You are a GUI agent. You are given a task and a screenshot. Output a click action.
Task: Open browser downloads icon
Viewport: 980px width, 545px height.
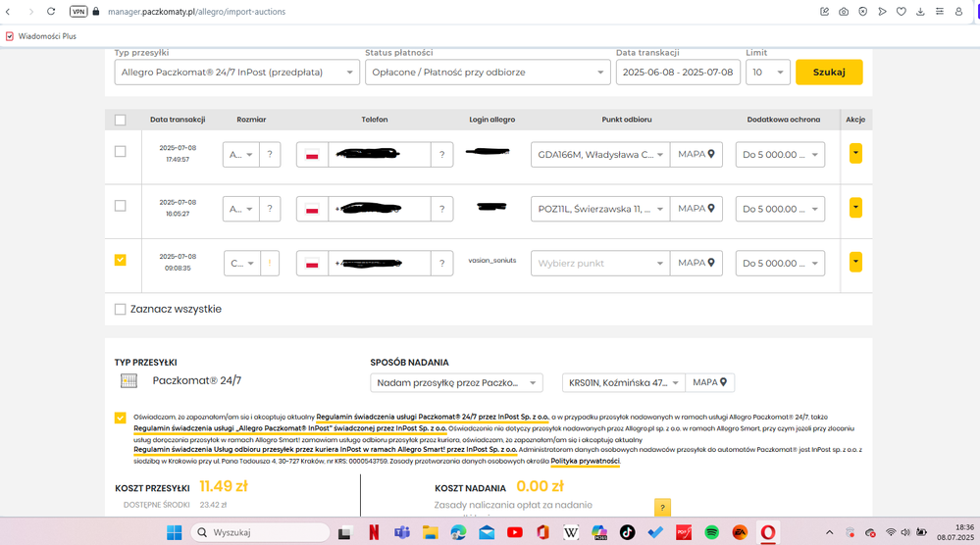click(920, 11)
